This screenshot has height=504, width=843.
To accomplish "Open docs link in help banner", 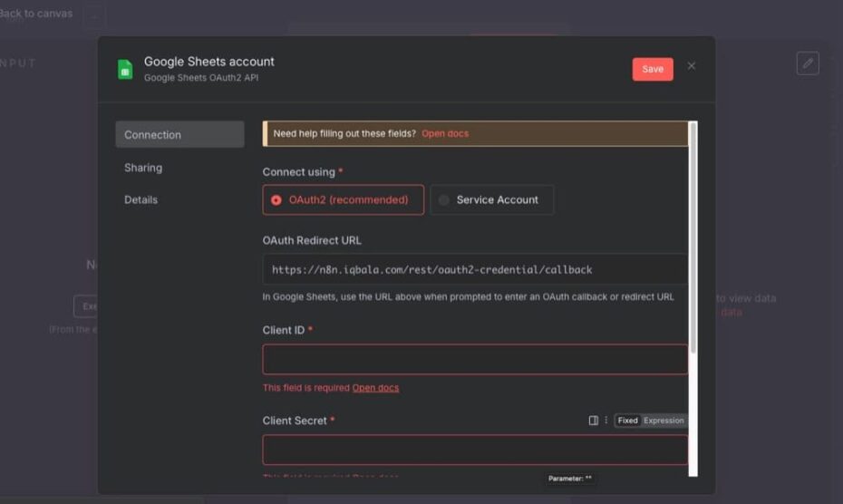I will (445, 133).
